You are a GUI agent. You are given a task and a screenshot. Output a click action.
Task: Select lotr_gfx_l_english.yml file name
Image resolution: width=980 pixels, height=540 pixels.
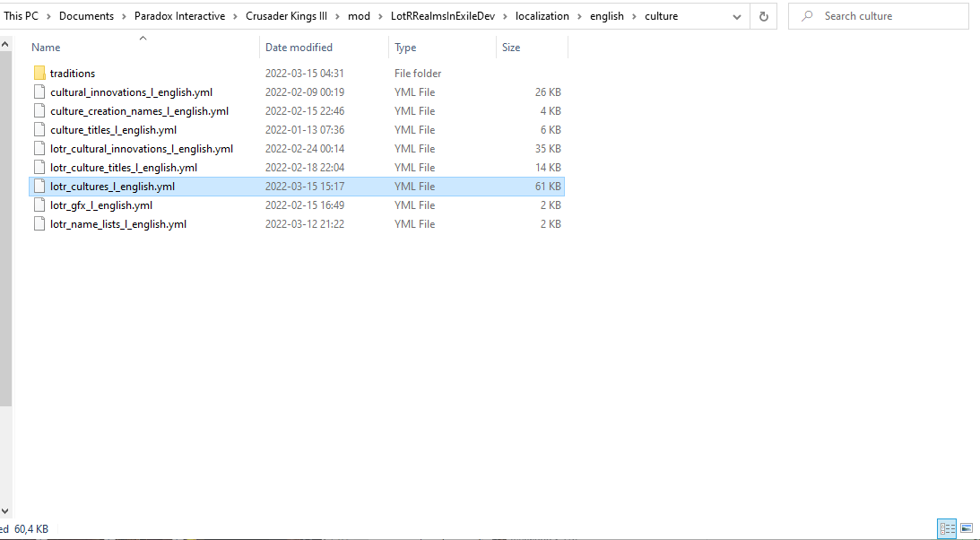101,205
